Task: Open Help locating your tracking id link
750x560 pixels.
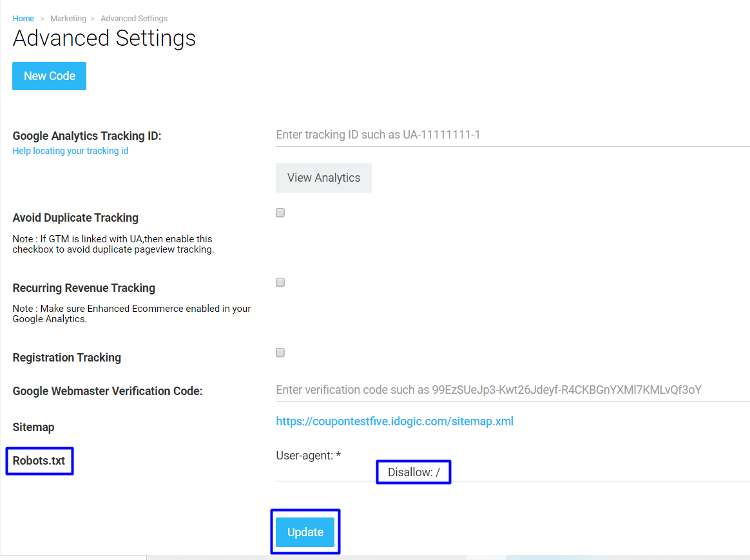Action: point(70,151)
